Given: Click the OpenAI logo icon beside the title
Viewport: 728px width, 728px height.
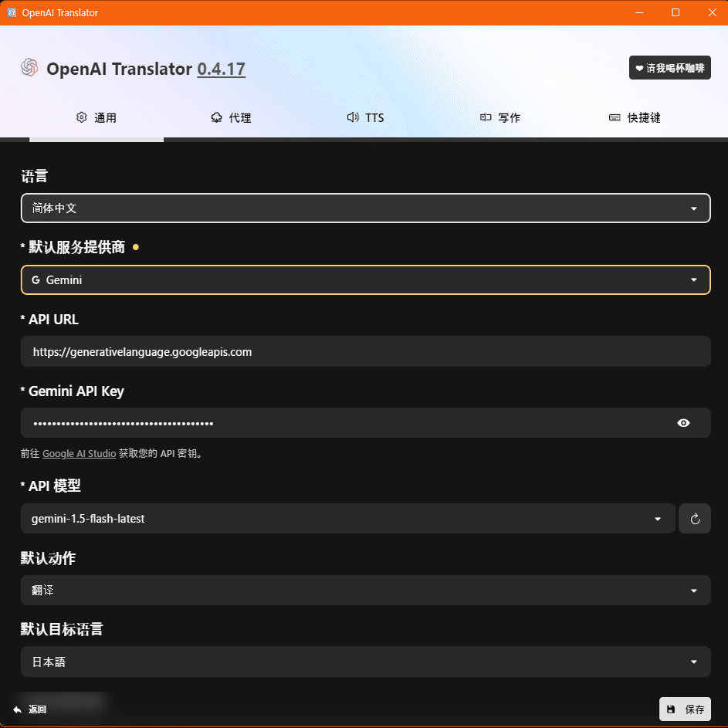Looking at the screenshot, I should [29, 68].
